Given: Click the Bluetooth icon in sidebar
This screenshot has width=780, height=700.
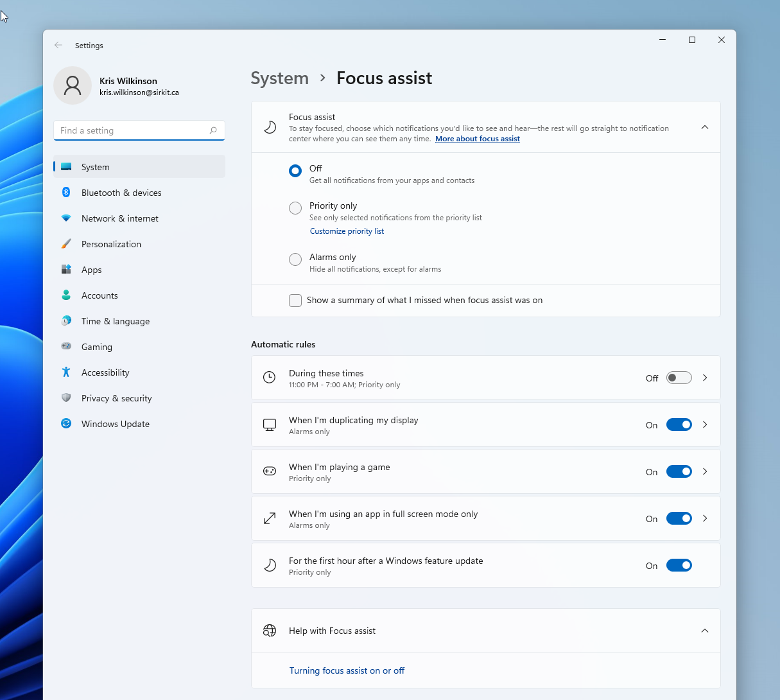Looking at the screenshot, I should coord(66,193).
